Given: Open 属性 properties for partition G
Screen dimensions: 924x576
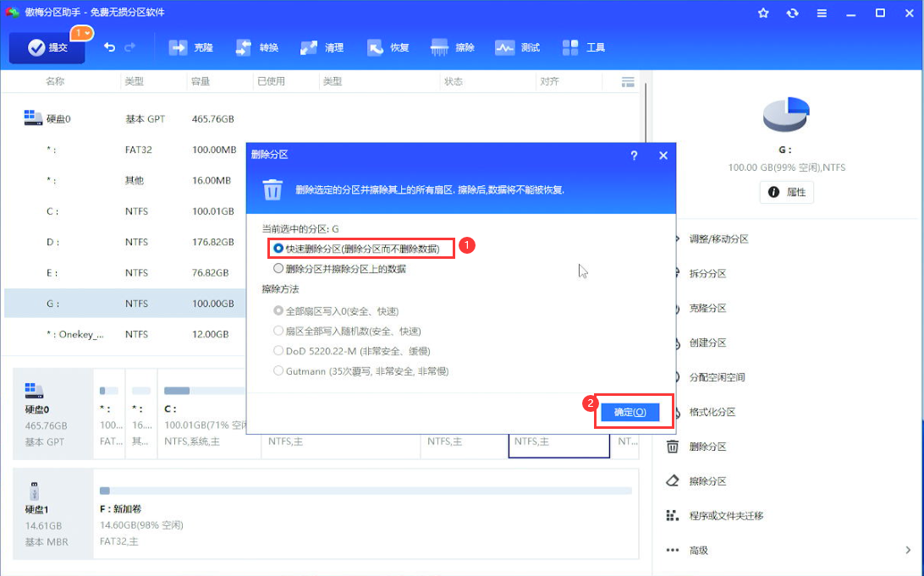Looking at the screenshot, I should point(787,192).
